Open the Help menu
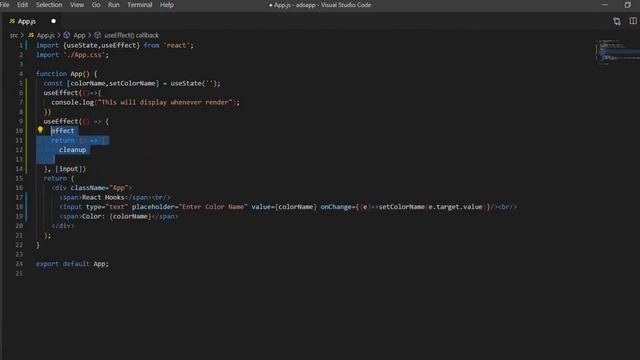The height and width of the screenshot is (360, 640). tap(167, 5)
